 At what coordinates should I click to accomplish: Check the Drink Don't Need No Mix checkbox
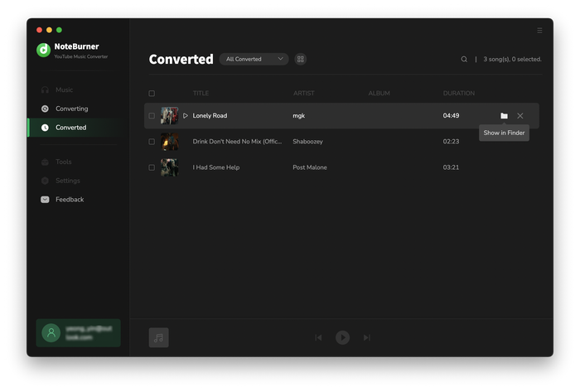tap(152, 142)
